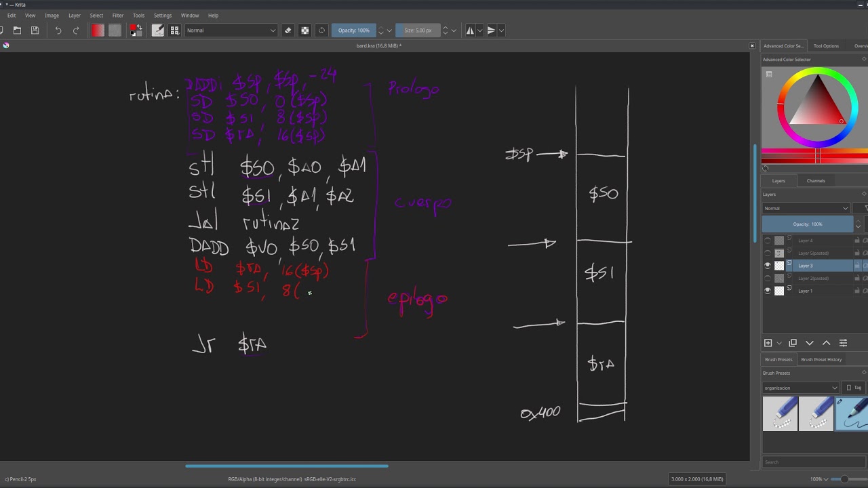The height and width of the screenshot is (488, 868).
Task: Open the organizacion tag dropdown
Action: [x=801, y=388]
